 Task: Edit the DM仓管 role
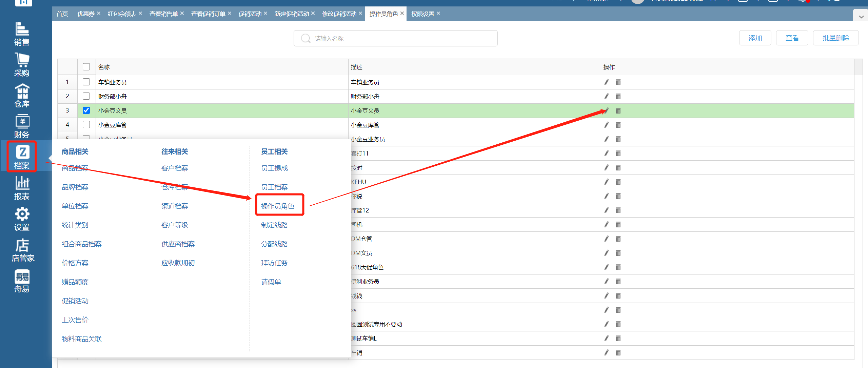pos(607,239)
